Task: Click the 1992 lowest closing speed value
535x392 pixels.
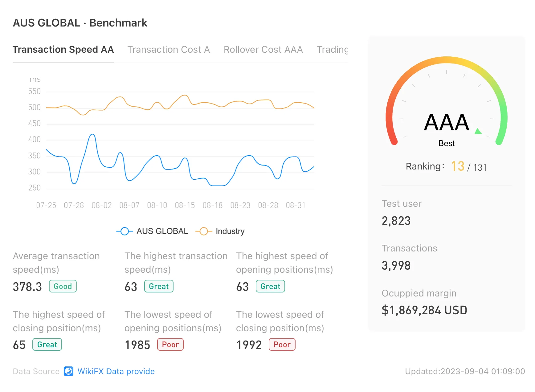Action: click(249, 345)
